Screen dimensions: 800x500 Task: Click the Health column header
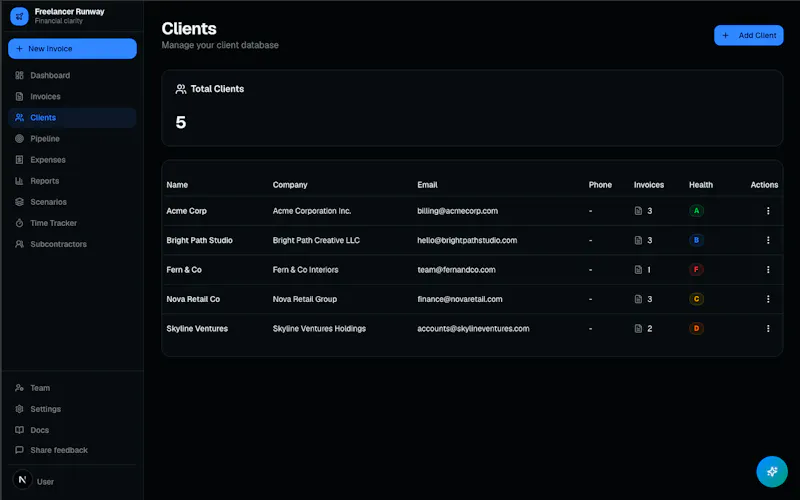point(701,185)
